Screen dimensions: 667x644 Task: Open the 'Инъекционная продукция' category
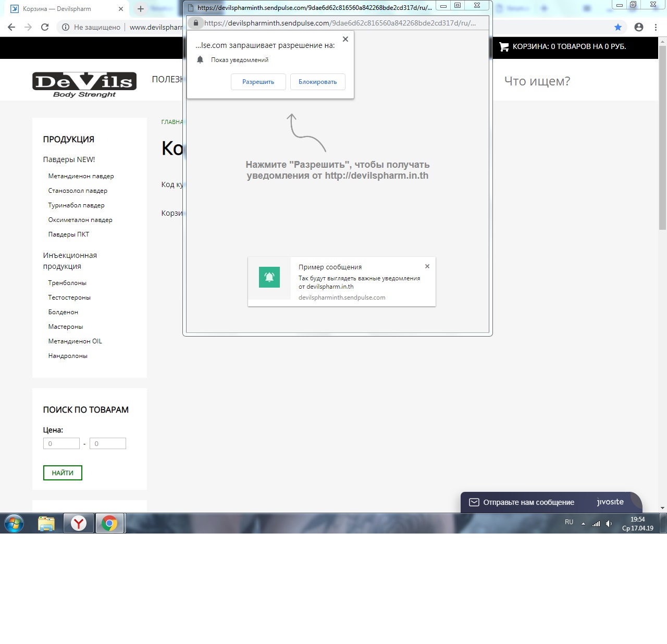coord(70,261)
